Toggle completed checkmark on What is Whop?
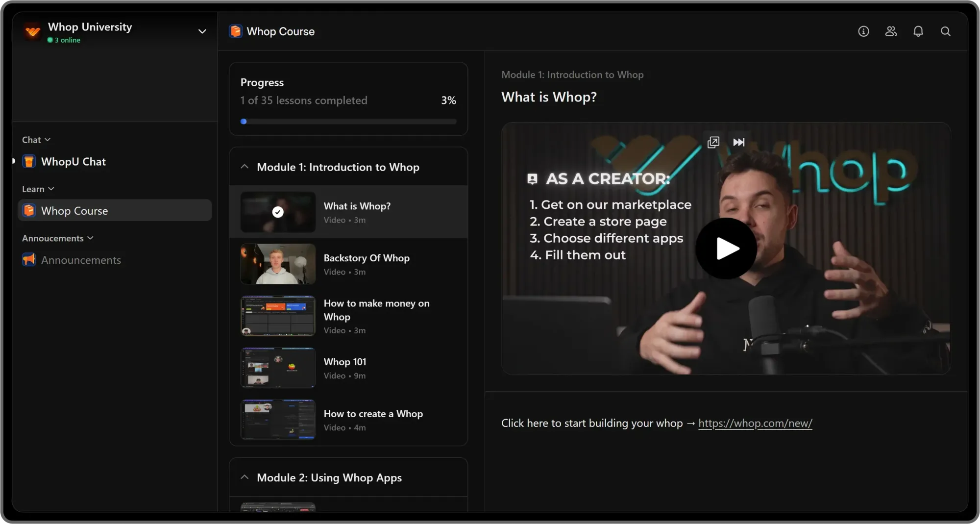980x524 pixels. (x=278, y=212)
